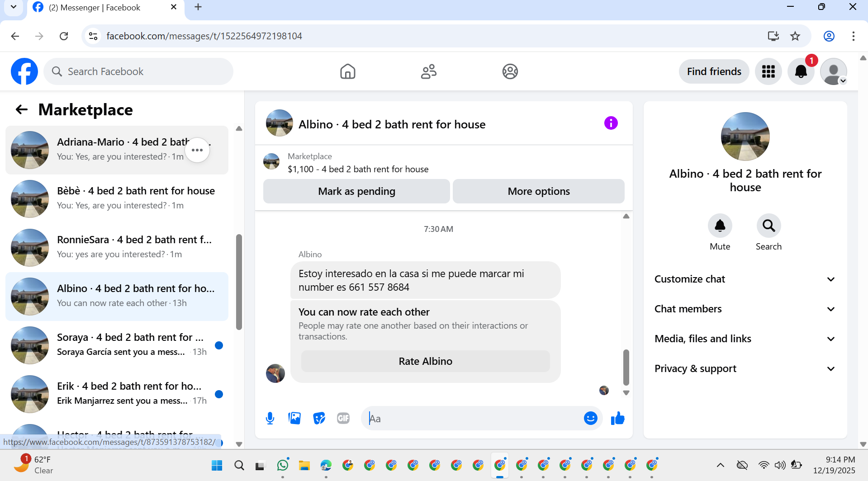Choose a GIF with the GIF icon
This screenshot has width=868, height=481.
343,418
